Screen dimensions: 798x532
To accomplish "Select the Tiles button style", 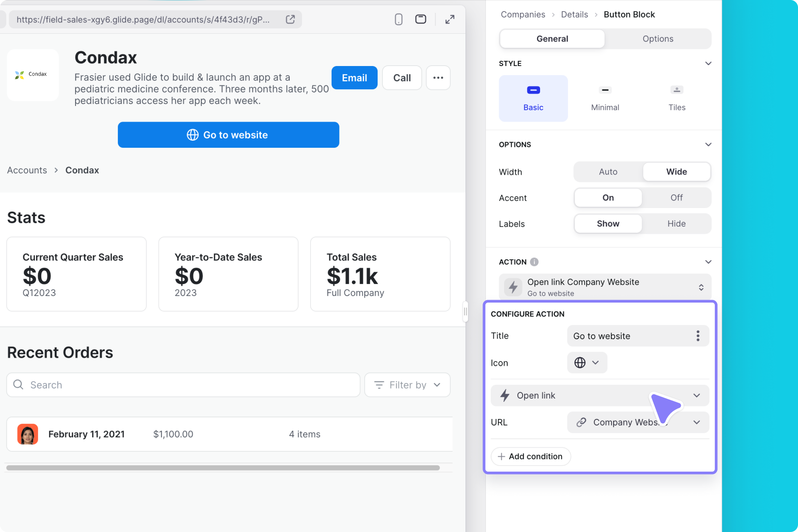I will [676, 98].
